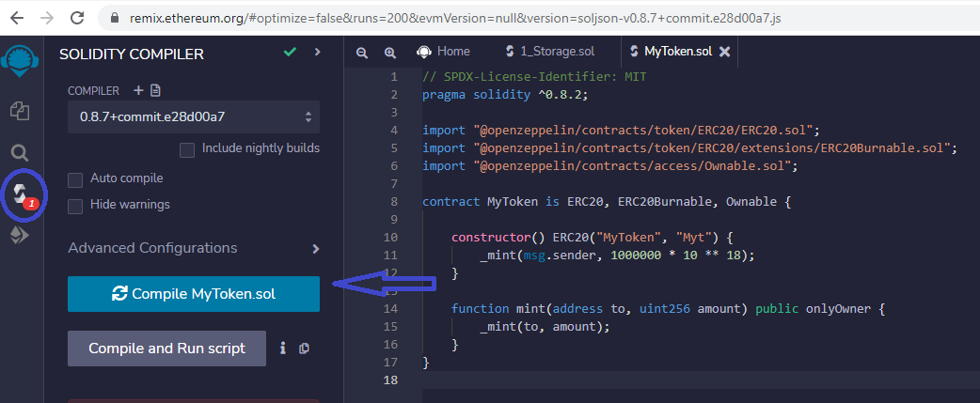This screenshot has width=980, height=403.
Task: Toggle the Auto compile checkbox
Action: 76,178
